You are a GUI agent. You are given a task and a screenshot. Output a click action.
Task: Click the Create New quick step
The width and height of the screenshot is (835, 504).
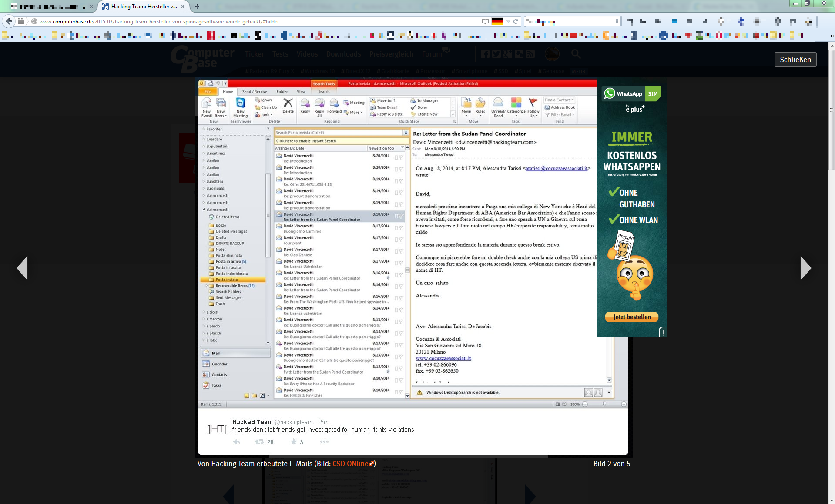coord(424,114)
